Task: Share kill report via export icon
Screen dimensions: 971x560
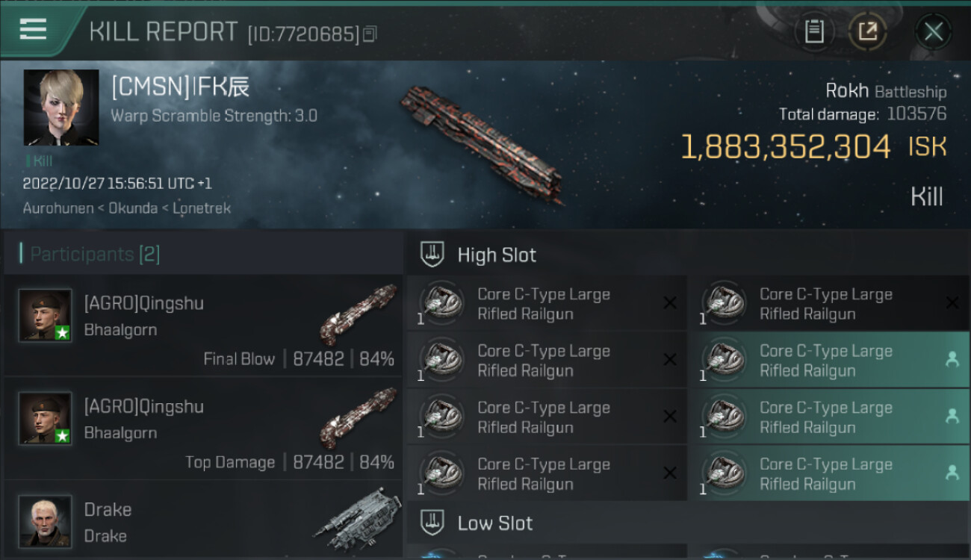Action: pos(868,31)
